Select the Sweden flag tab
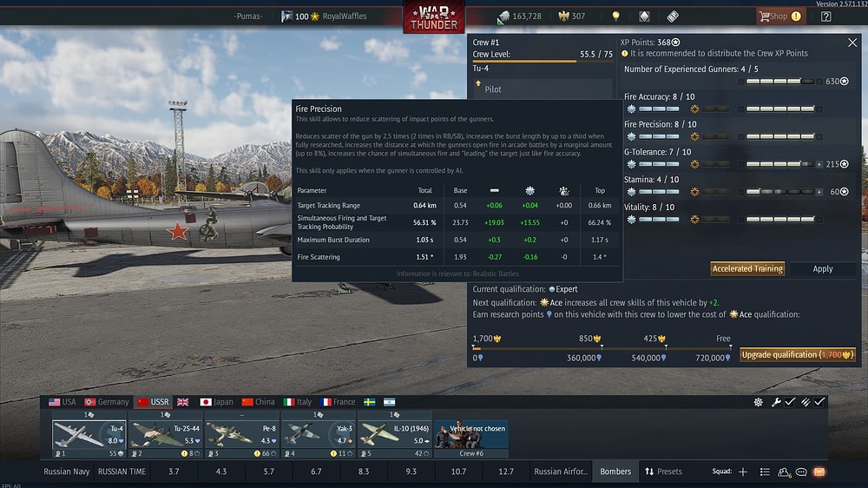 369,401
